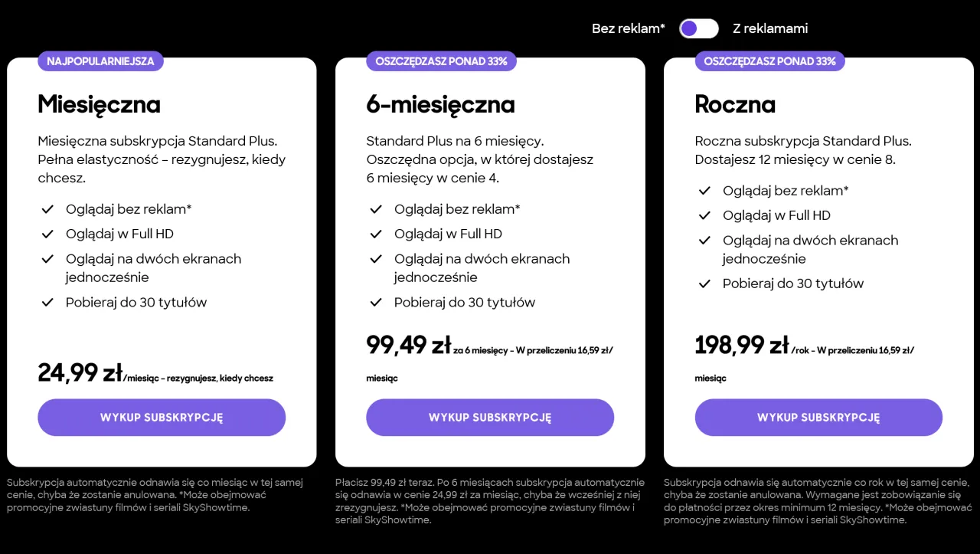Click 6-miesięczna 'Oszczędzasz ponad 33%' badge
Screen dimensions: 980x554
point(441,61)
